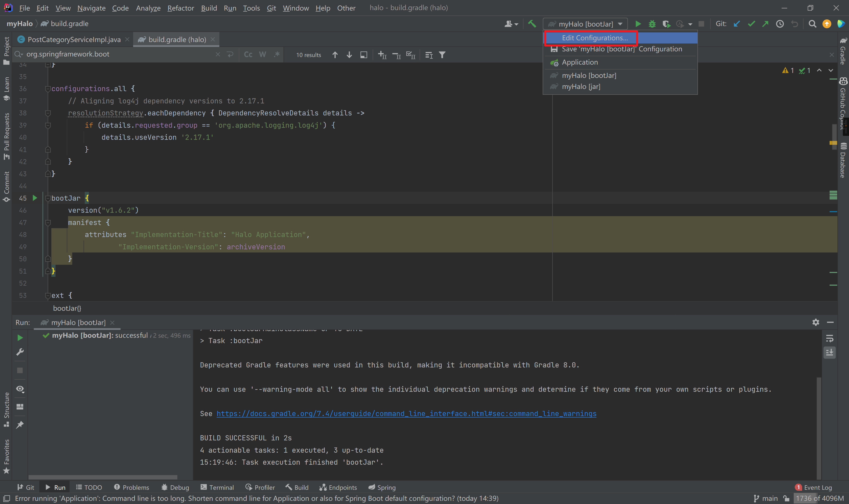Toggle Words W option in search bar
This screenshot has width=849, height=504.
[263, 54]
